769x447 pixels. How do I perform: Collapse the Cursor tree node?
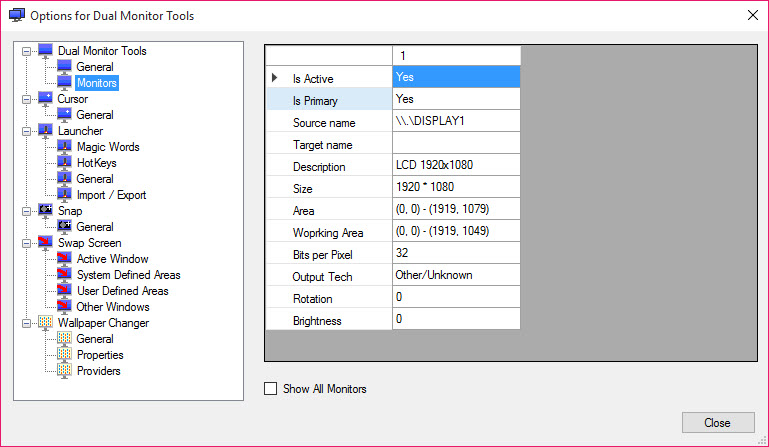26,99
